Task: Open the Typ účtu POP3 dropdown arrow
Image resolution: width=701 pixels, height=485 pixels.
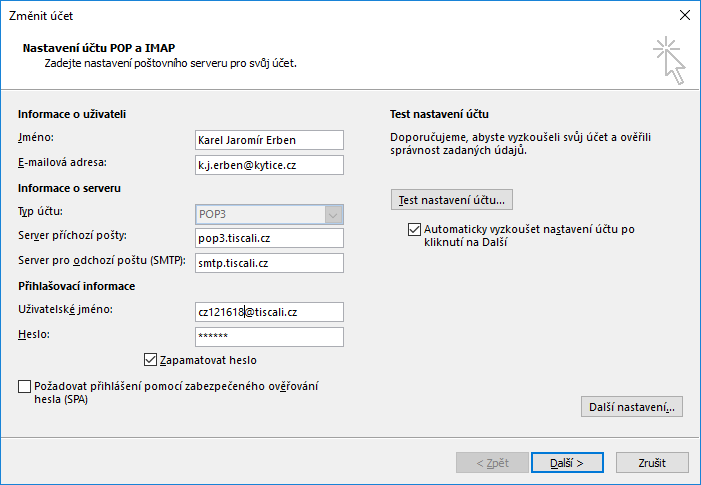Action: click(333, 215)
